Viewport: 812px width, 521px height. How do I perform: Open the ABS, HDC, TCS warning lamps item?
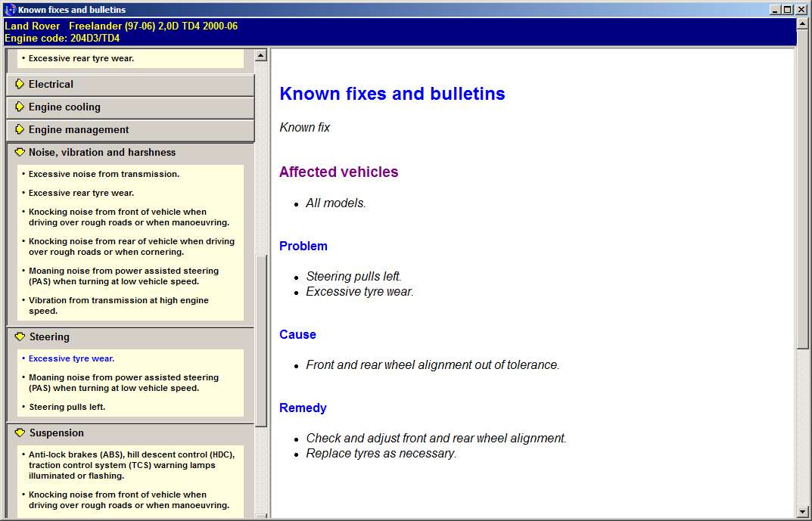(x=132, y=465)
